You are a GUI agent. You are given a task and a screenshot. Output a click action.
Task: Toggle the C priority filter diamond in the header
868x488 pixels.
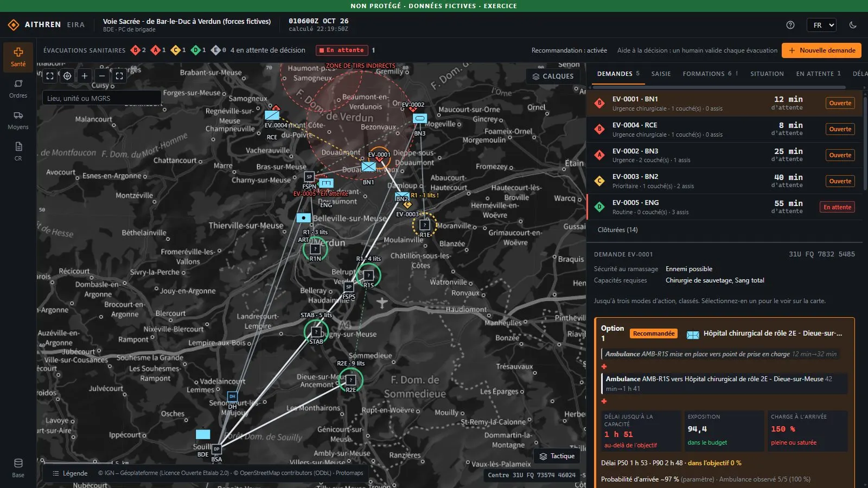pyautogui.click(x=175, y=50)
